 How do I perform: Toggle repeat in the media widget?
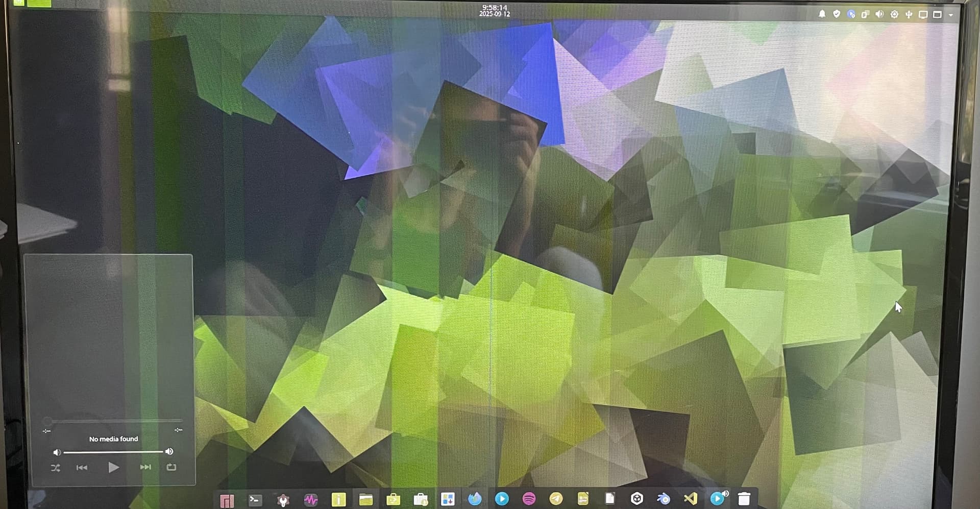[171, 467]
